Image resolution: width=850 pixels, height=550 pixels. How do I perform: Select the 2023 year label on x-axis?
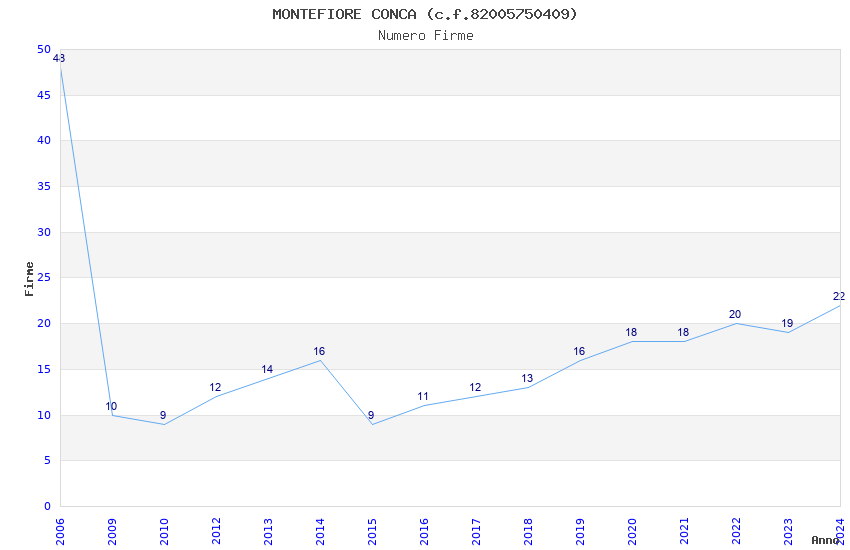click(788, 532)
